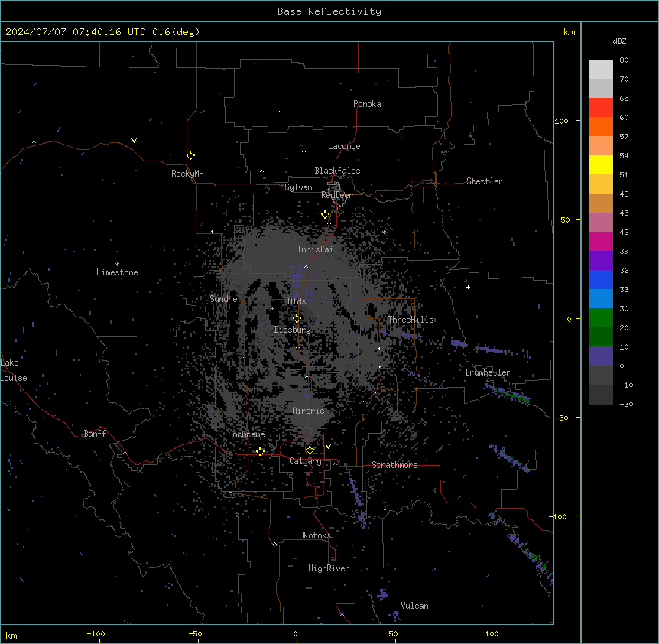Screen dimensions: 659x644
Task: Click the Strathmore label
Action: [394, 465]
